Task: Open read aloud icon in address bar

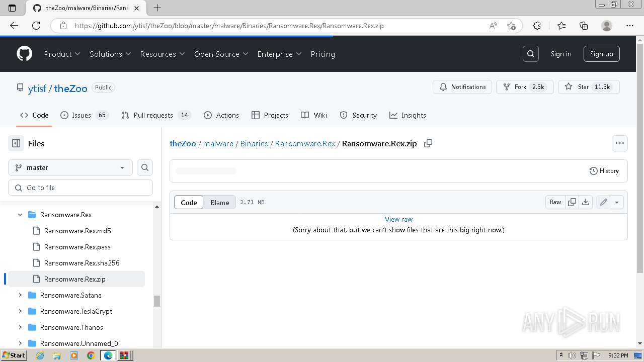Action: (x=494, y=26)
